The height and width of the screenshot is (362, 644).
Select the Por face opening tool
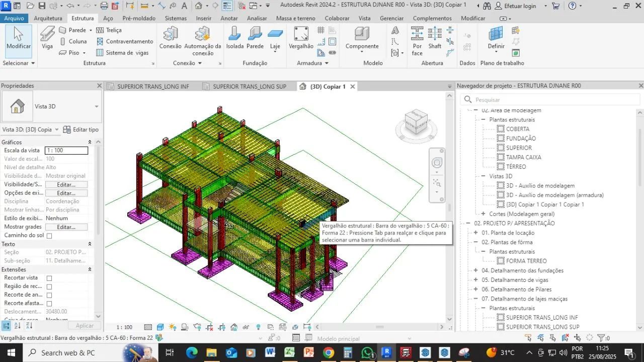[x=417, y=41]
